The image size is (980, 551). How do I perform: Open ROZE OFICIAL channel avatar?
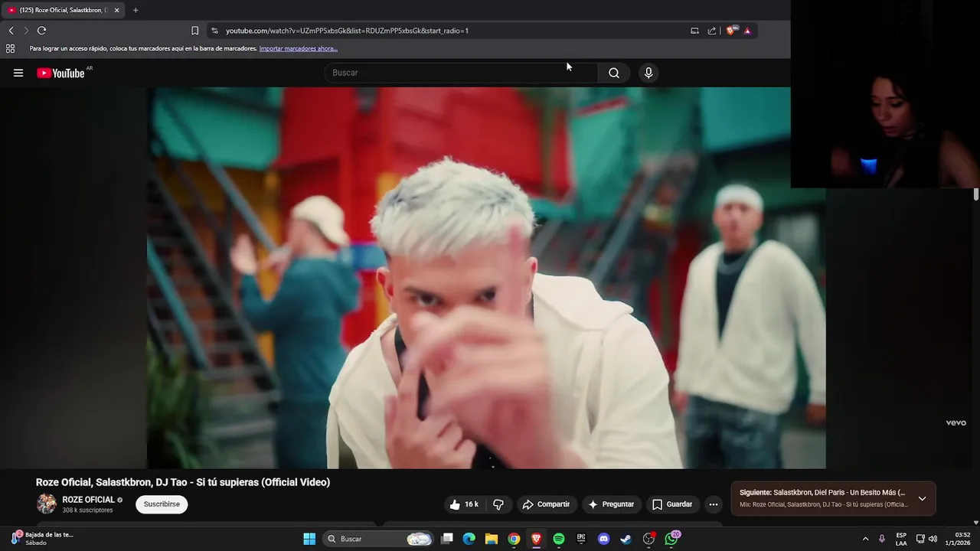(x=47, y=504)
